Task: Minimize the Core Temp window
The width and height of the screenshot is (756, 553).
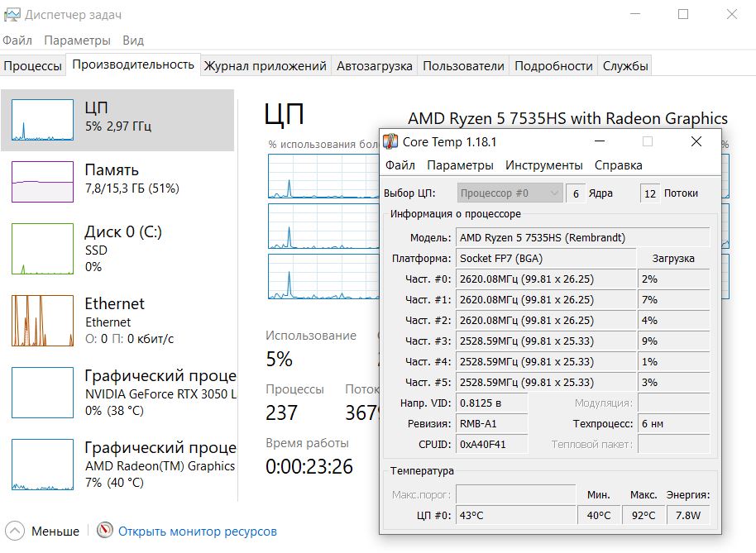Action: 600,141
